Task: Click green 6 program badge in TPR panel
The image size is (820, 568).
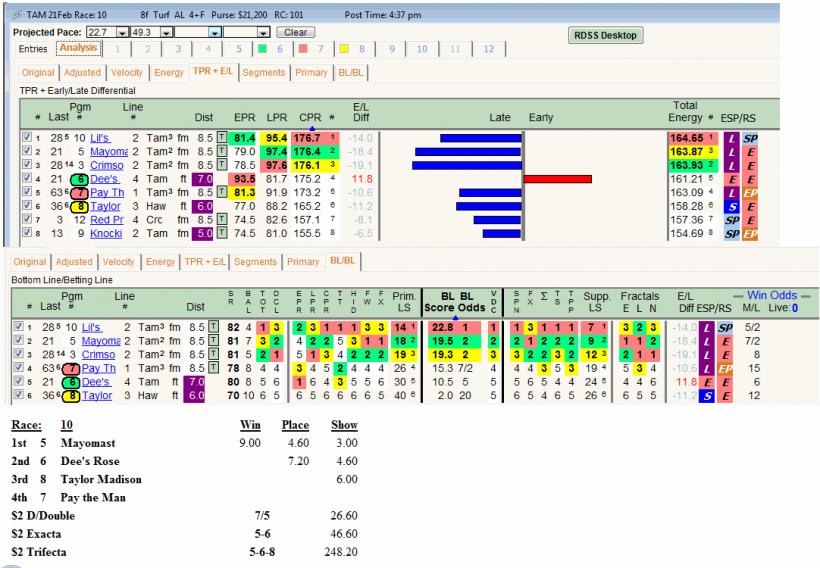Action: click(79, 179)
